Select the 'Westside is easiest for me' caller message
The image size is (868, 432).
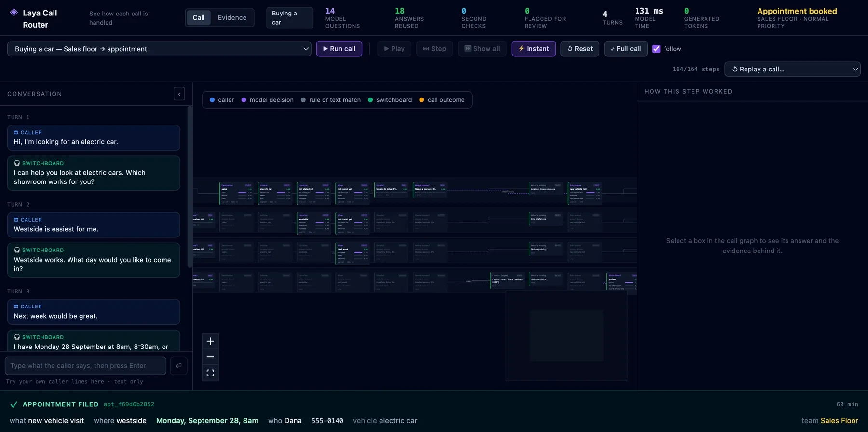pos(94,225)
